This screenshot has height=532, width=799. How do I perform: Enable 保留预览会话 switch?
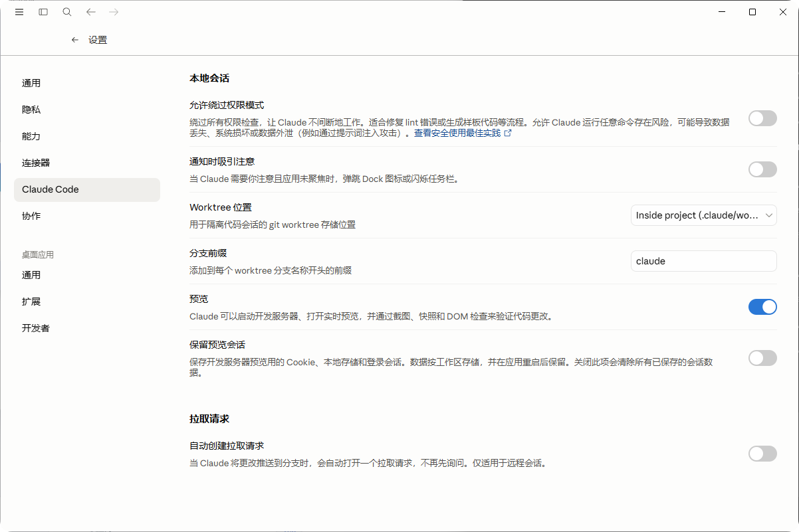[762, 358]
